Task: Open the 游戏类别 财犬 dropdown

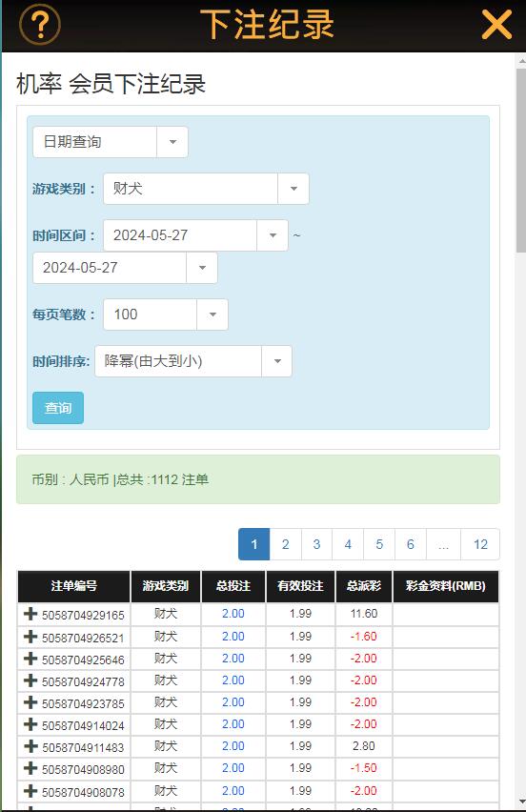Action: 206,189
